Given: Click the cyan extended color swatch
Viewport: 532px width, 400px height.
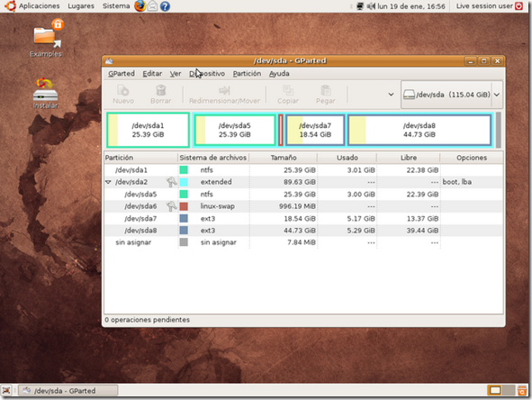Looking at the screenshot, I should click(184, 182).
